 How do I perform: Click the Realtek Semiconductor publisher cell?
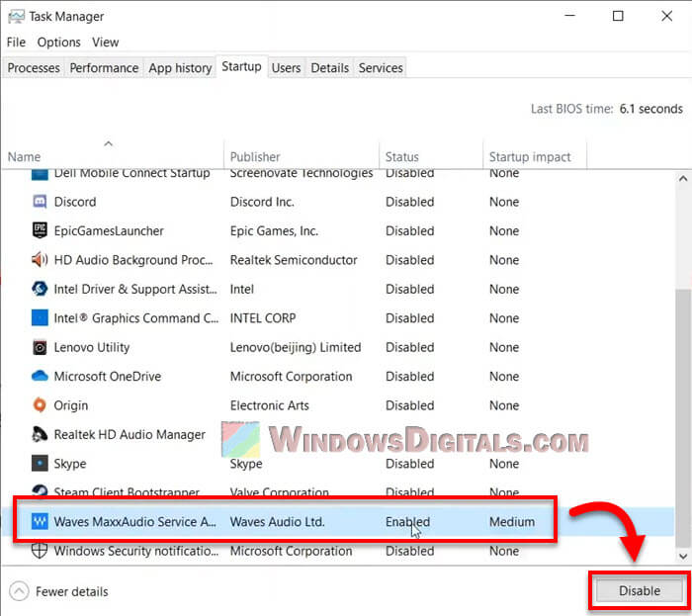coord(294,260)
